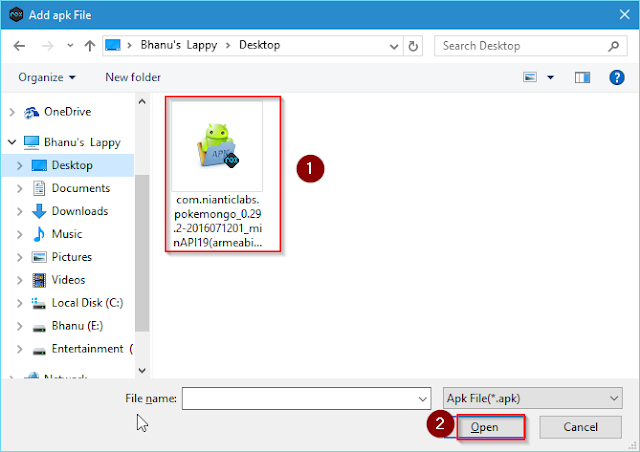
Task: Expand the Desktop tree node
Action: [20, 165]
